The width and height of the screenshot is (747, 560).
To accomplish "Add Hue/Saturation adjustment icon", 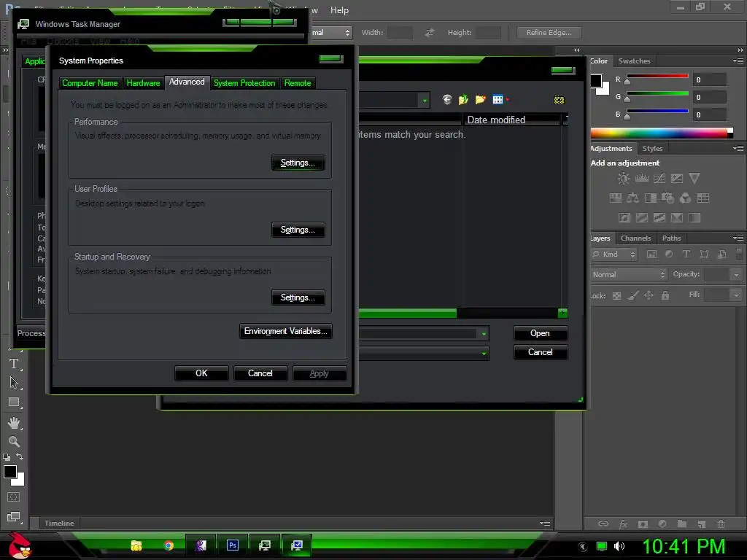I will 616,198.
